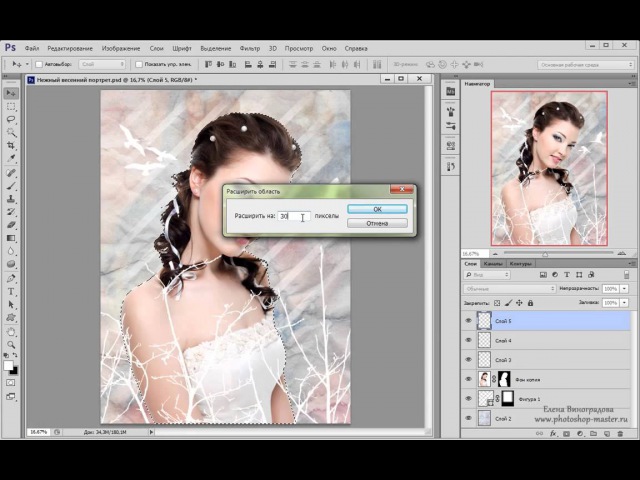Viewport: 640px width, 480px height.
Task: Click the lock all icon in the Layers panel
Action: [529, 301]
